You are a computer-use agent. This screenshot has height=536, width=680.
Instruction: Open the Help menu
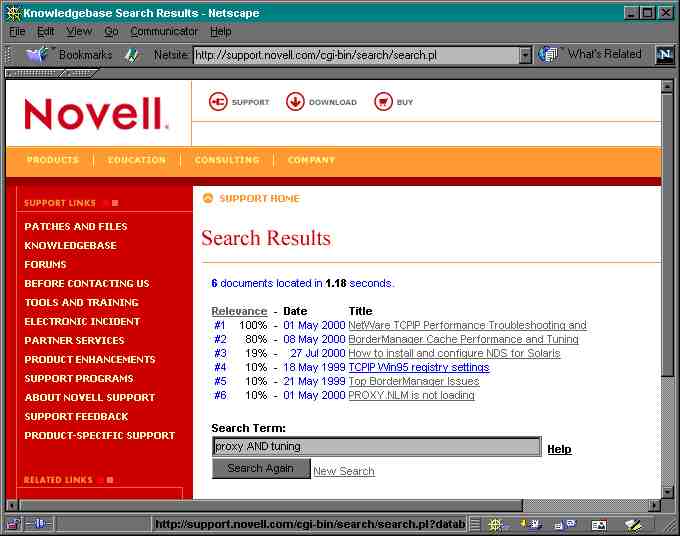pos(221,32)
